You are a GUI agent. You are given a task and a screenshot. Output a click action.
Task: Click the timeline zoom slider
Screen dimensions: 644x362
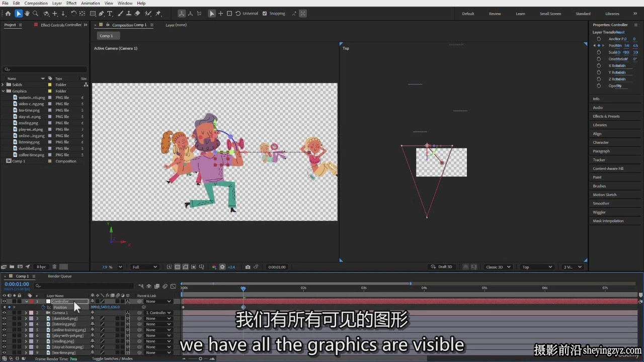tap(200, 358)
